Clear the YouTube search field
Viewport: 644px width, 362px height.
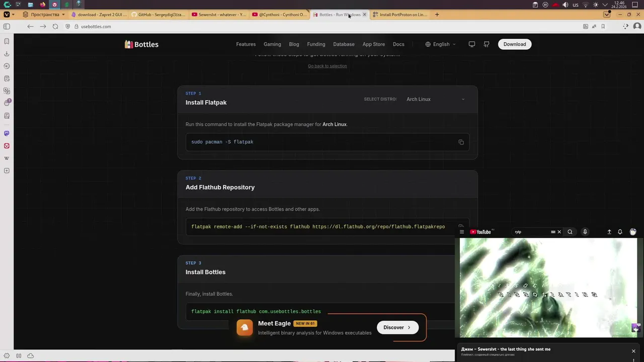[559, 232]
